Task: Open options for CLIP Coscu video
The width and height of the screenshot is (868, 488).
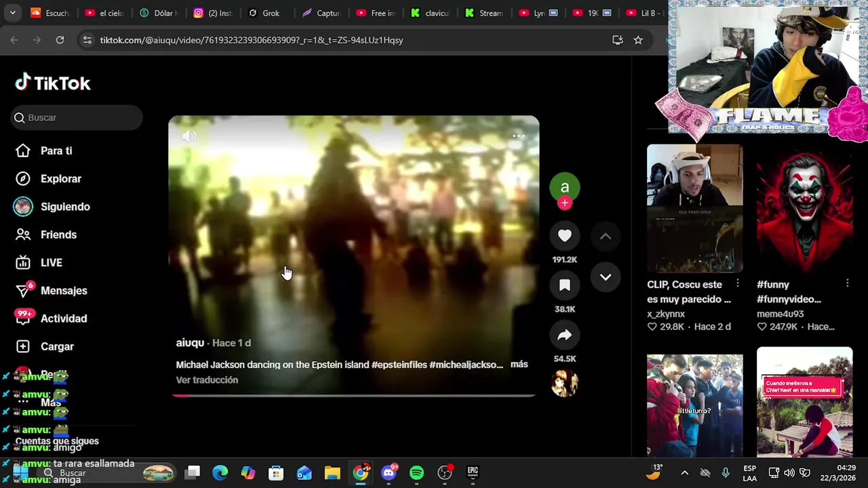Action: [x=738, y=283]
